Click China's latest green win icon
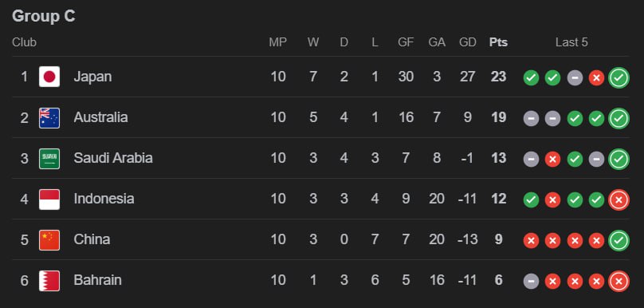 pos(618,240)
